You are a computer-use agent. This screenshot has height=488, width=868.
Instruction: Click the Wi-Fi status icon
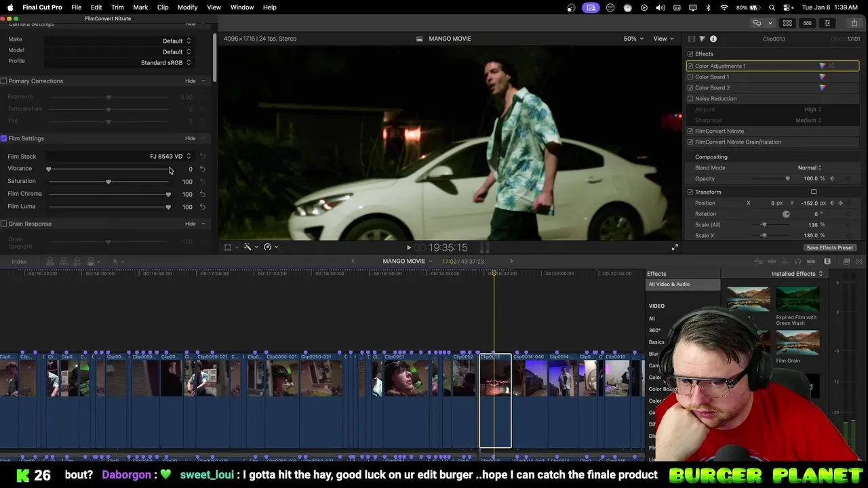724,7
